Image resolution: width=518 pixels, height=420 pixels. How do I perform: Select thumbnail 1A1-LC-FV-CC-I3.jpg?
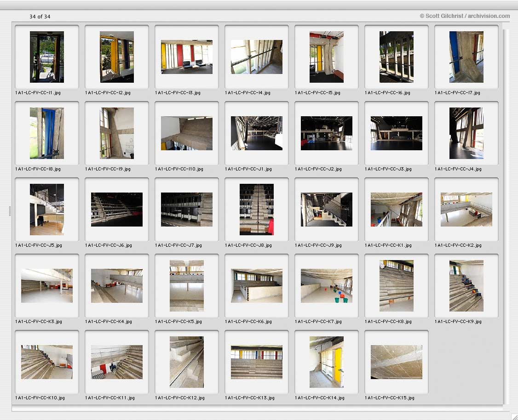[187, 57]
